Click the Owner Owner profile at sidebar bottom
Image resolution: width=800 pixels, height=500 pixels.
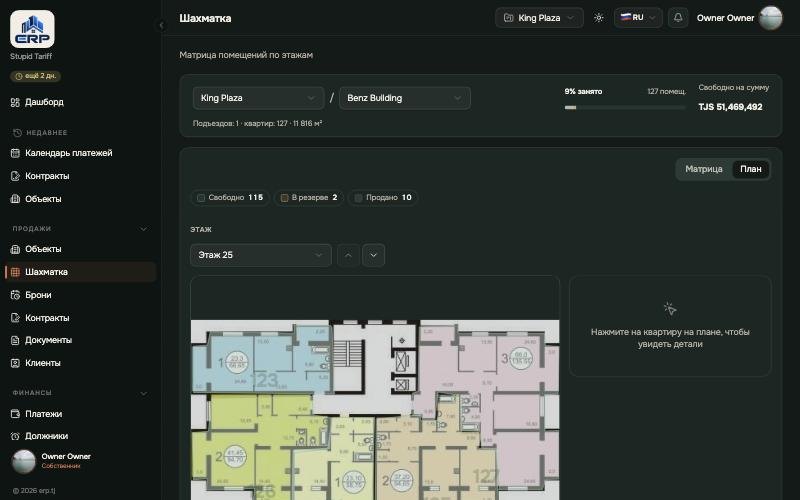51,461
